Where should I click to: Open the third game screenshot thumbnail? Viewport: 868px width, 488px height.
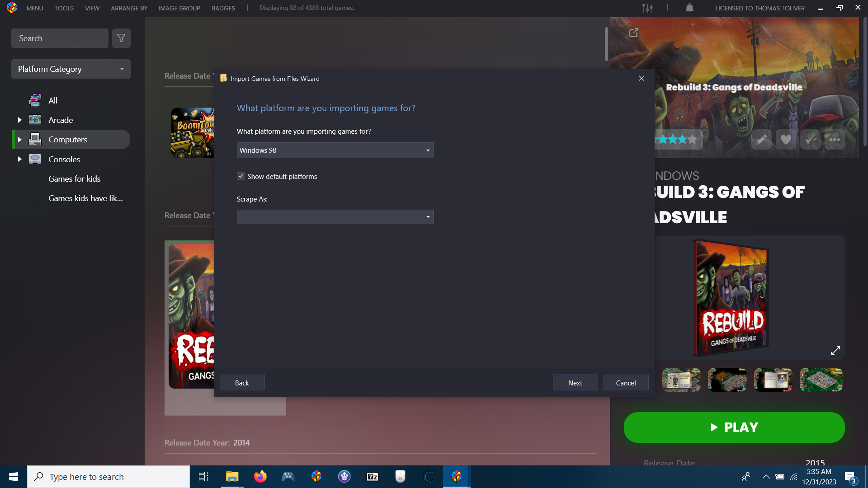pyautogui.click(x=773, y=380)
